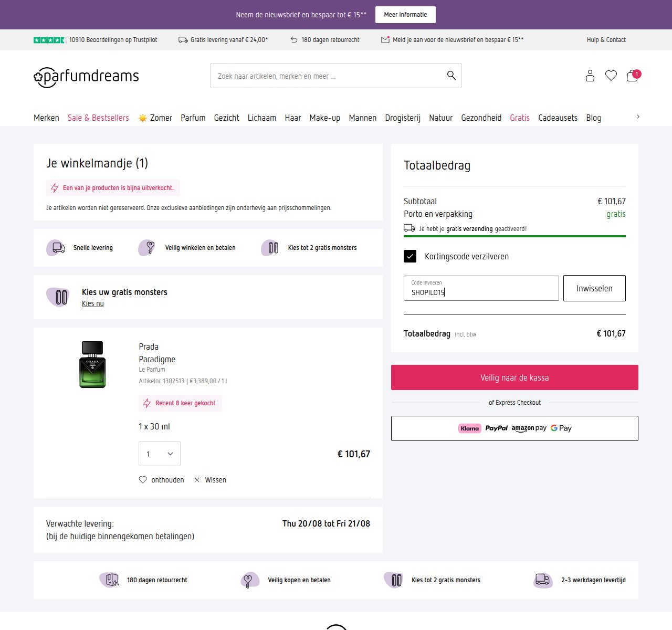The image size is (672, 630).
Task: Click the samples icon beside Kies tot 2 gratis monsters
Action: pyautogui.click(x=270, y=248)
